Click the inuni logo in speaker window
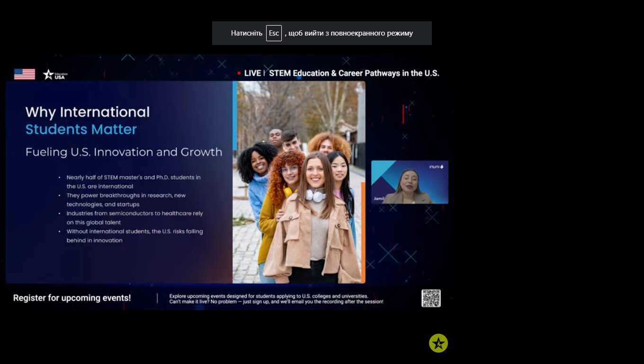The height and width of the screenshot is (364, 644). [x=436, y=167]
